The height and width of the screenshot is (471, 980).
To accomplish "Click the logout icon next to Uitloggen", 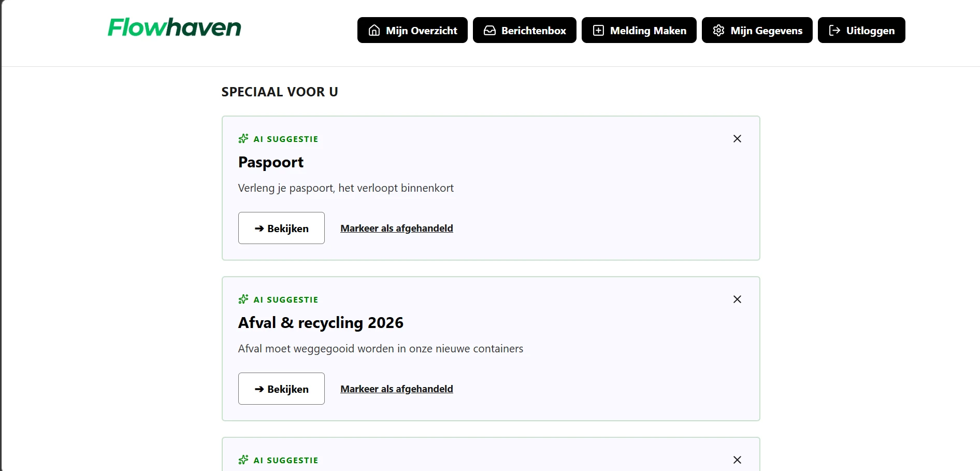I will (834, 30).
